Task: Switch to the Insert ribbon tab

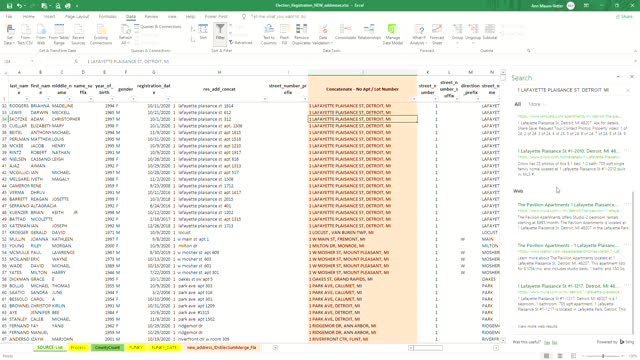Action: pyautogui.click(x=49, y=17)
